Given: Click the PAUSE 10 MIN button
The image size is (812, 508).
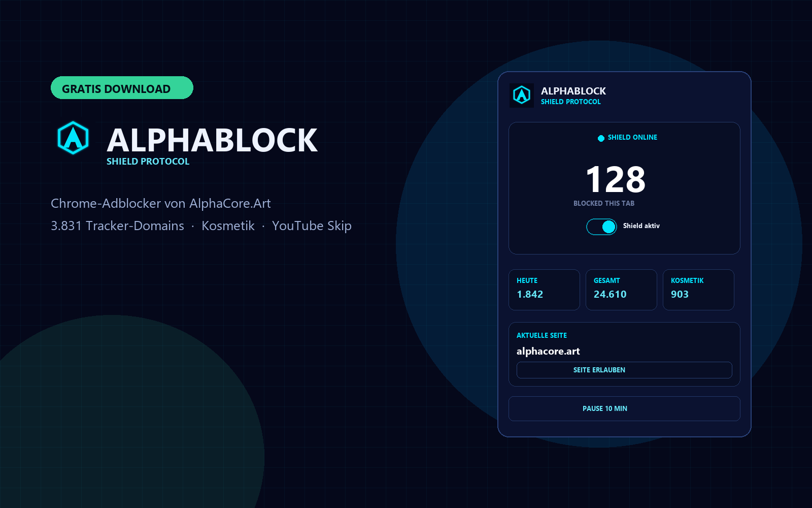Looking at the screenshot, I should [x=624, y=408].
